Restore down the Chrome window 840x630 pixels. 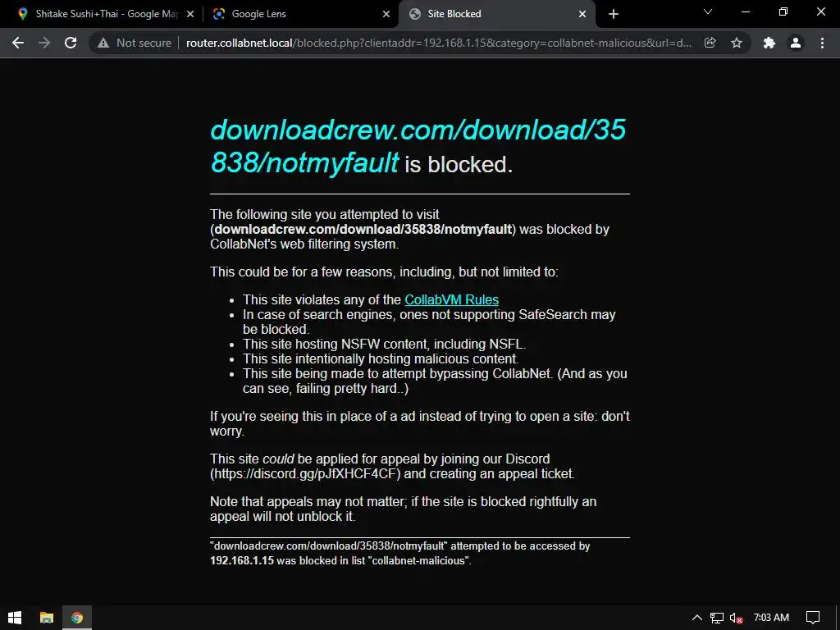point(783,11)
